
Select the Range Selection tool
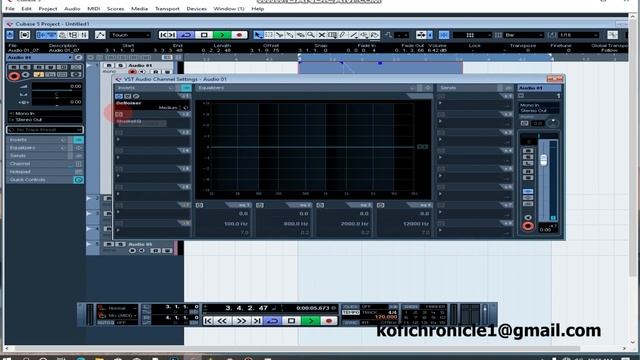point(269,35)
